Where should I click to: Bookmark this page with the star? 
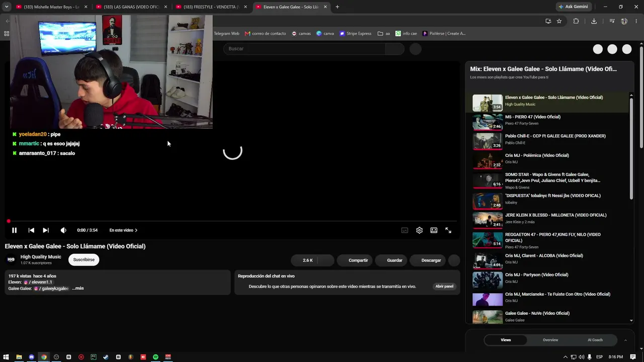click(x=559, y=21)
